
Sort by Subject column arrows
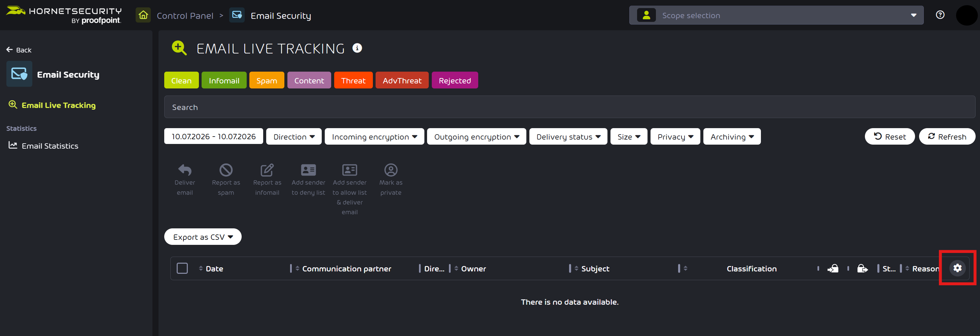576,268
